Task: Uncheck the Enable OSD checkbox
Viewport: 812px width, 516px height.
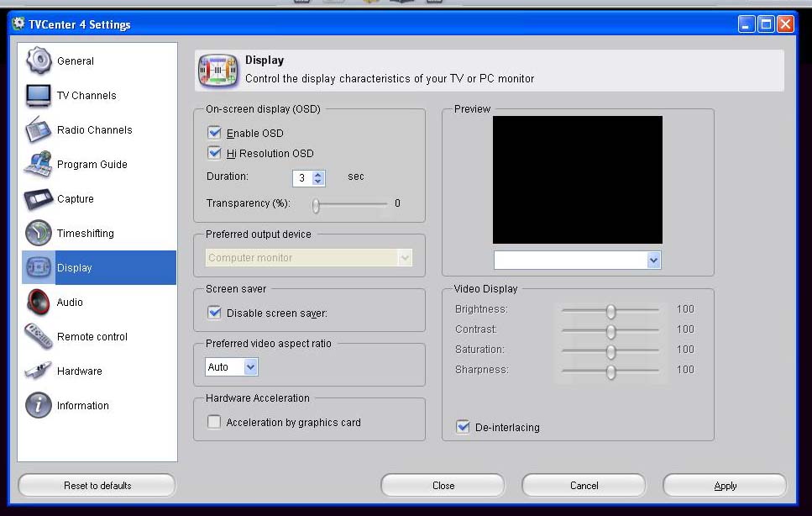Action: click(214, 133)
